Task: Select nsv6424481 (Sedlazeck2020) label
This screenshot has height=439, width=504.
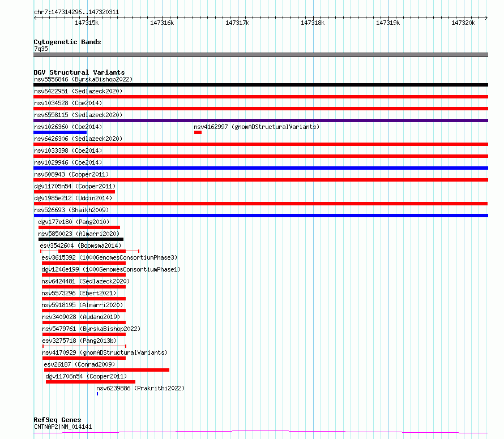Action: click(86, 281)
